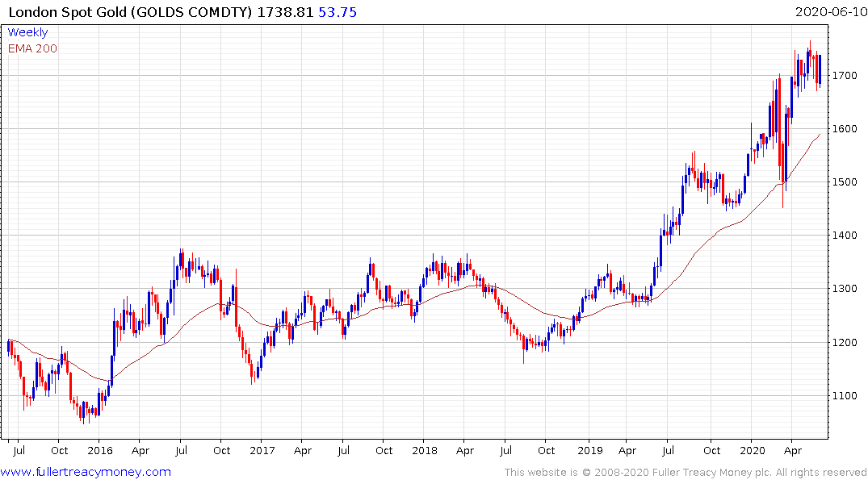The width and height of the screenshot is (868, 484).
Task: Click the 1500 price axis label
Action: click(845, 182)
